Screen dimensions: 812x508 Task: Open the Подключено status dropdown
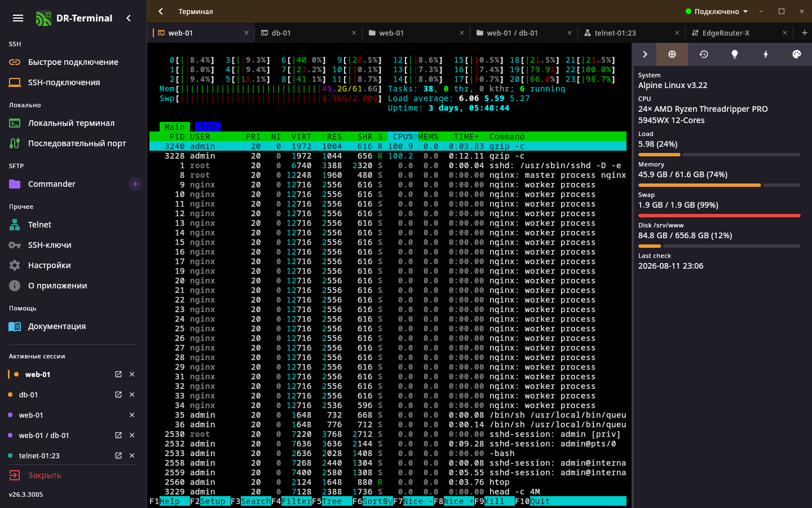click(x=717, y=11)
